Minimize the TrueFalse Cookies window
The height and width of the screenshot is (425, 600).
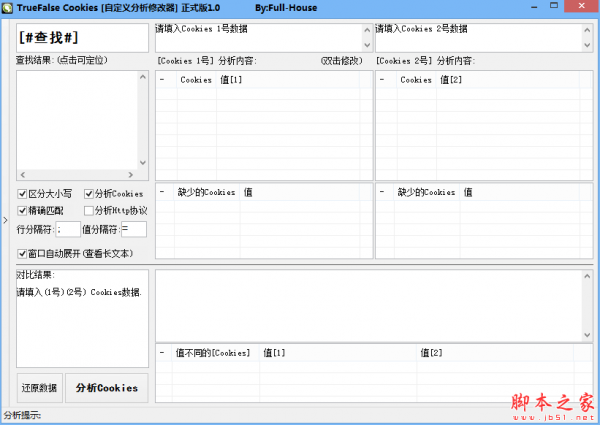tap(535, 7)
